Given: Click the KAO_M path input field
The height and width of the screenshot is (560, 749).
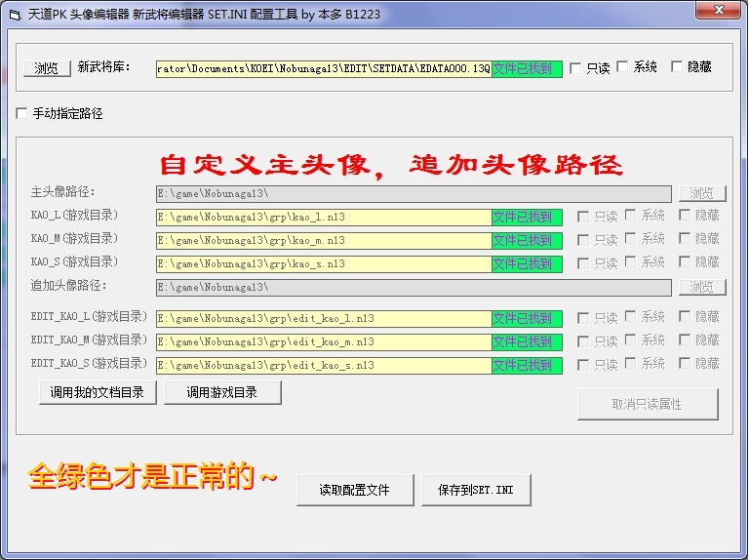Looking at the screenshot, I should (x=323, y=241).
